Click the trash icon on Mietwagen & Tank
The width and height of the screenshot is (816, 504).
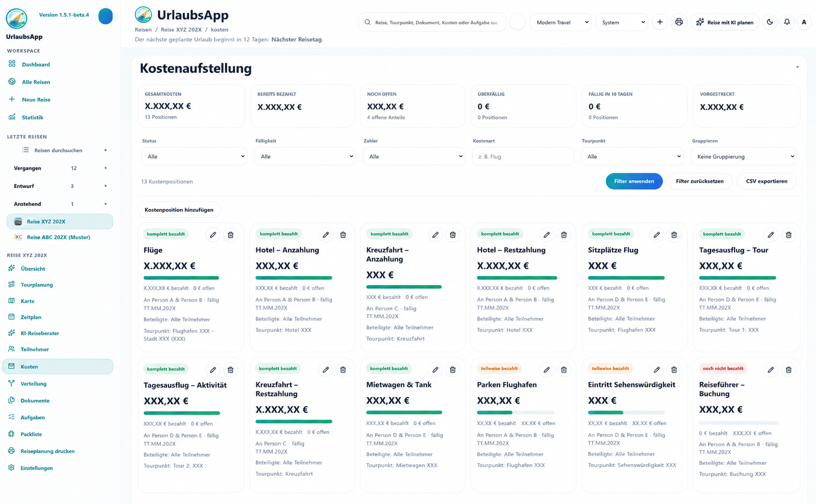453,370
